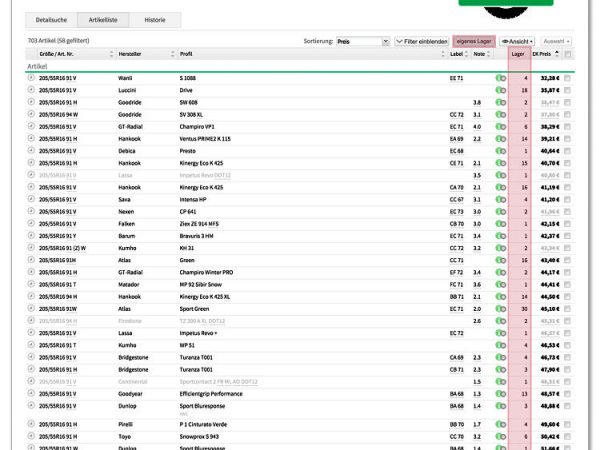Expand the Barum Bravuris 3 HM row icon

(x=31, y=236)
